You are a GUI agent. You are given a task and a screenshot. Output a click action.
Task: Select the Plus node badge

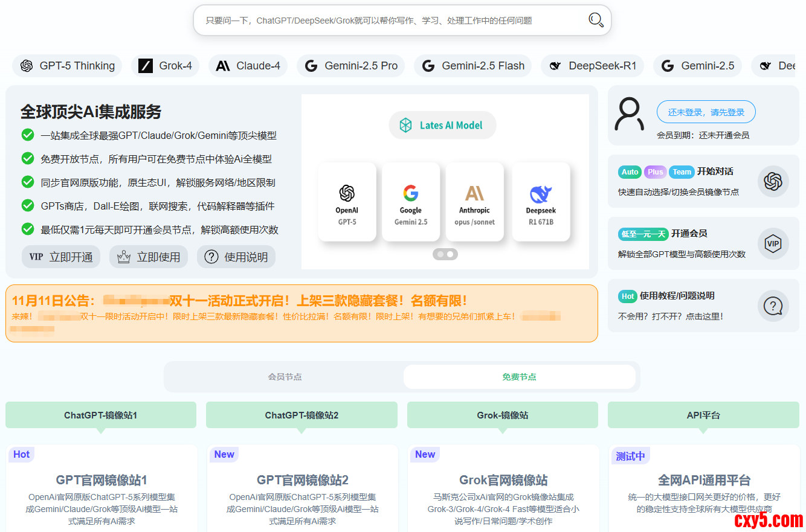click(x=656, y=171)
